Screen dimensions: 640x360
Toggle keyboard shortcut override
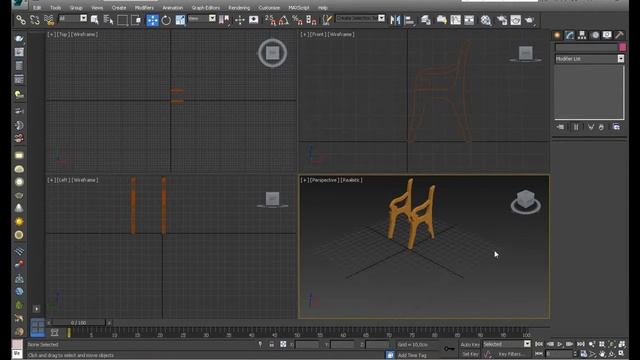coord(253,20)
